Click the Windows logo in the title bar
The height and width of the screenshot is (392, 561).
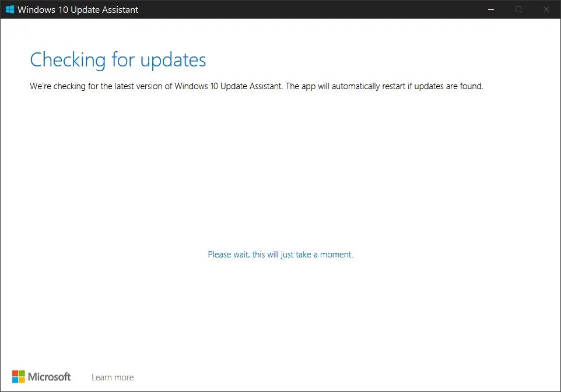pos(10,9)
